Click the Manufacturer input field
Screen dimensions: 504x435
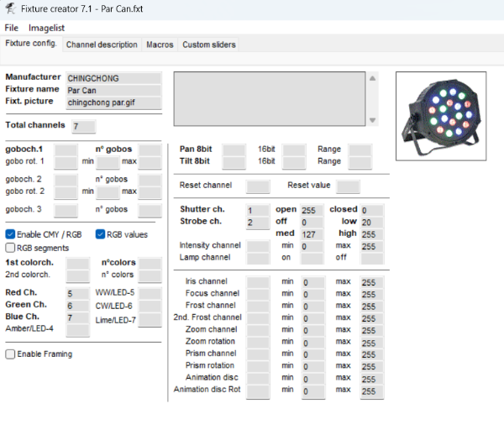pyautogui.click(x=113, y=78)
